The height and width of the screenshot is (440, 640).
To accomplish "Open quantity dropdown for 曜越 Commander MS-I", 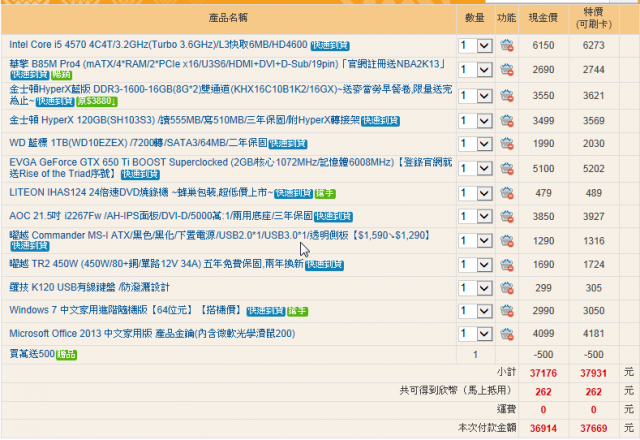I will [475, 241].
